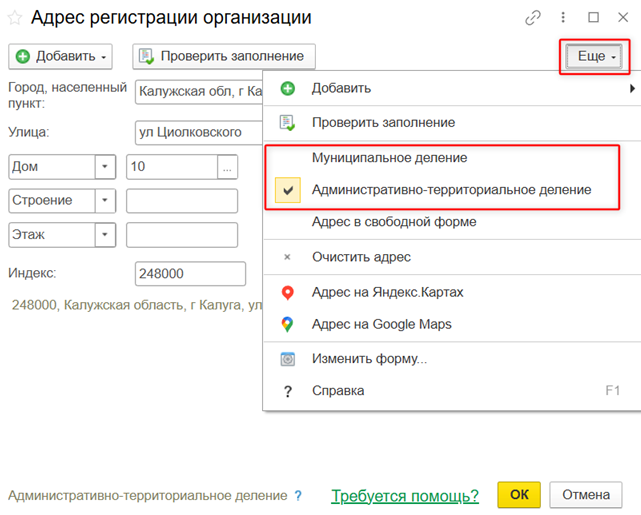Select Адрес в свободной форме option
The image size is (641, 515).
click(x=394, y=222)
